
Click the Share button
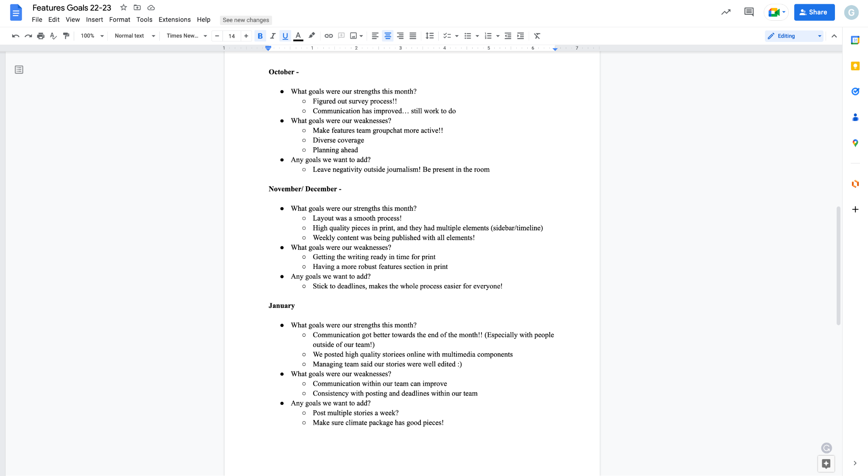(x=814, y=12)
